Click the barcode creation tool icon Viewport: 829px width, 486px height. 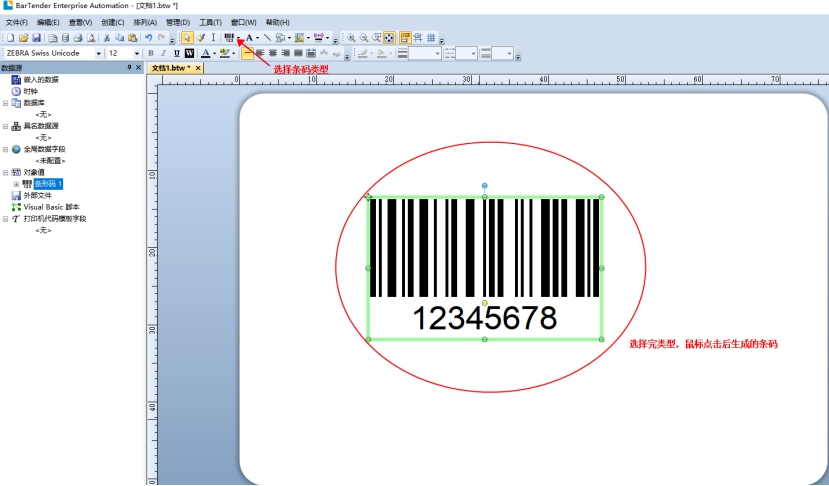click(229, 38)
